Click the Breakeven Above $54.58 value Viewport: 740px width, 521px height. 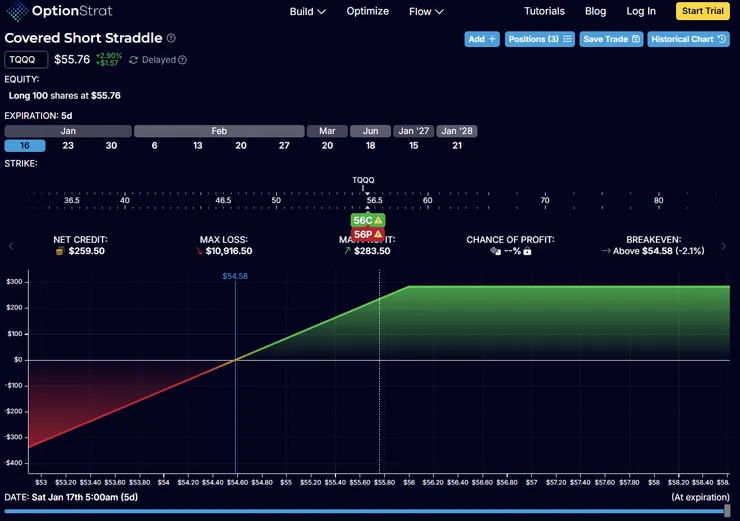pos(658,251)
